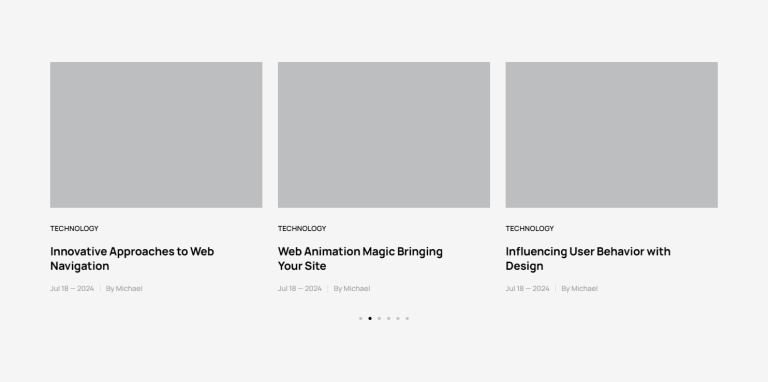
Task: Click the TECHNOLOGY label above Influencing User Behavior
Action: click(529, 228)
